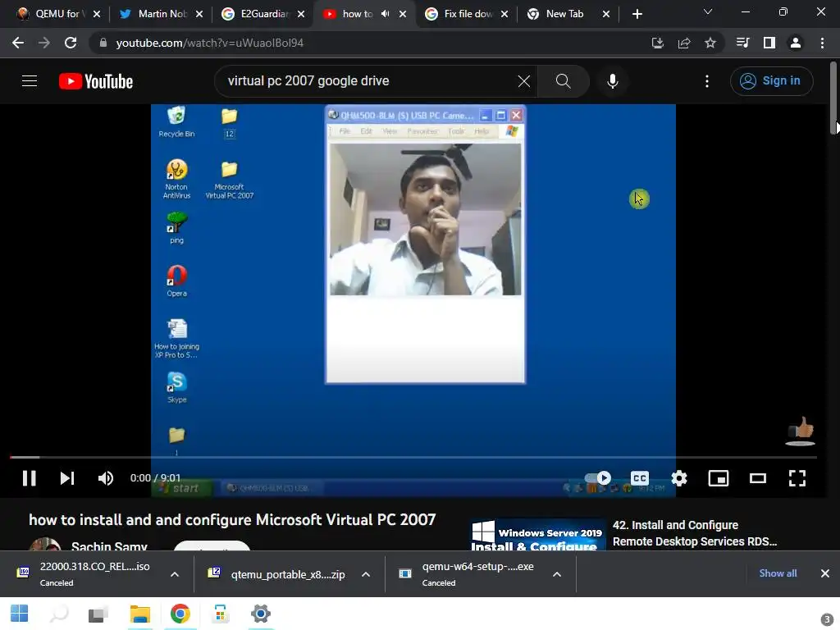Open the YouTube guide hamburger menu
This screenshot has width=840, height=630.
pyautogui.click(x=30, y=81)
